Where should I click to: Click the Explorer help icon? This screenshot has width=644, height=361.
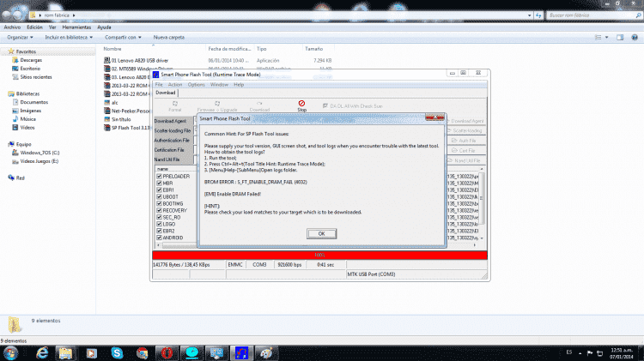coord(635,38)
